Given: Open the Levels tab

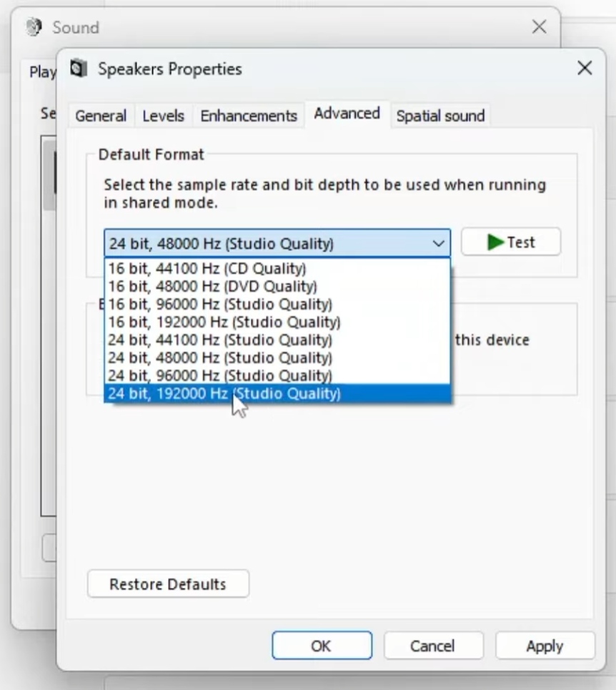Looking at the screenshot, I should 163,116.
